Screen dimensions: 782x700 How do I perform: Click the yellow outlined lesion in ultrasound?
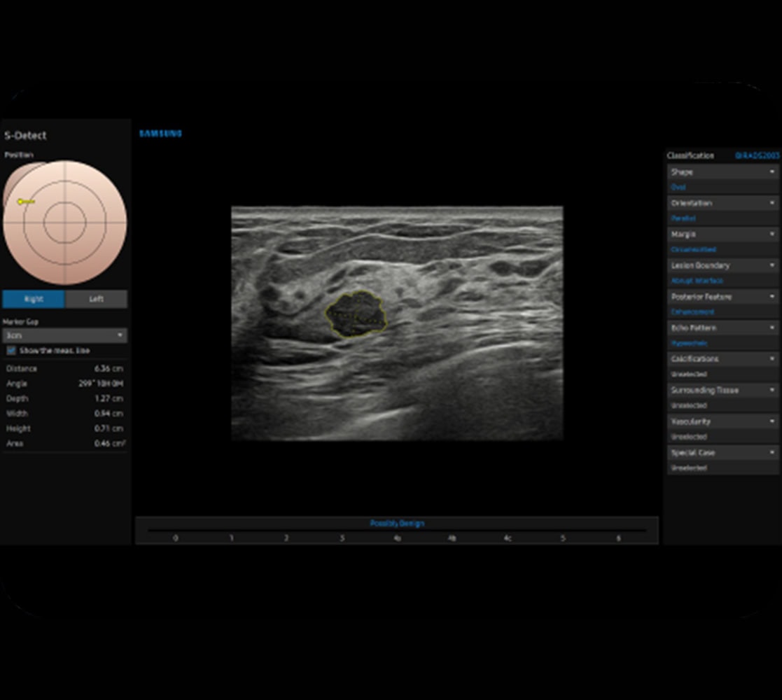356,314
